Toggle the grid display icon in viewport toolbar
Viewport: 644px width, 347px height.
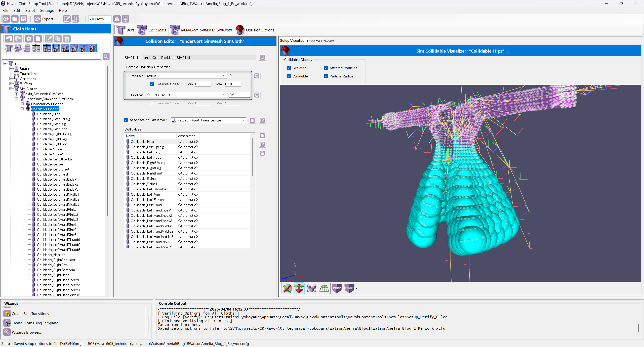coord(324,288)
